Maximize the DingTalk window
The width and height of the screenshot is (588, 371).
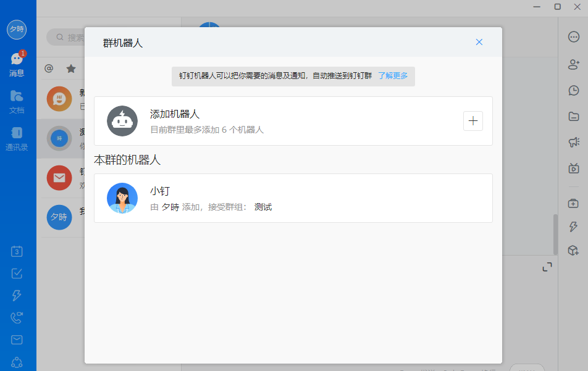(x=557, y=7)
